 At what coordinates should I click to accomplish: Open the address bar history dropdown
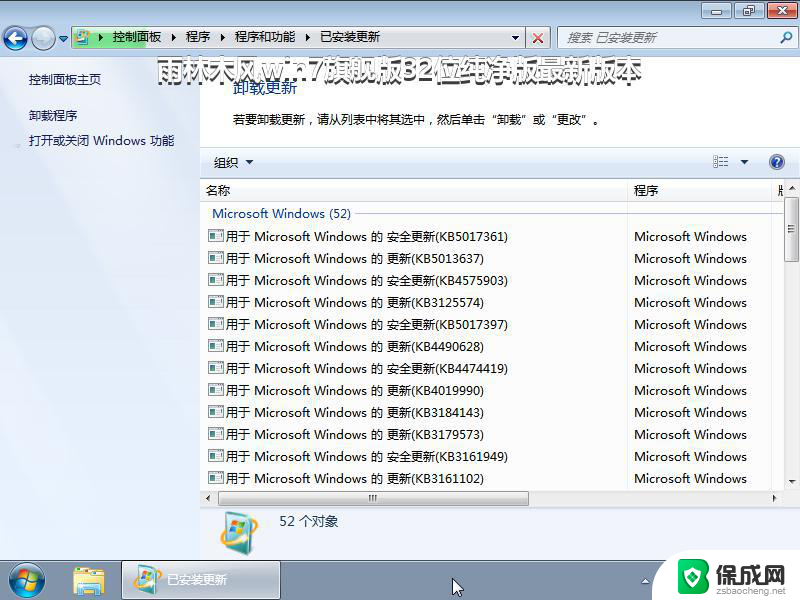pyautogui.click(x=515, y=38)
